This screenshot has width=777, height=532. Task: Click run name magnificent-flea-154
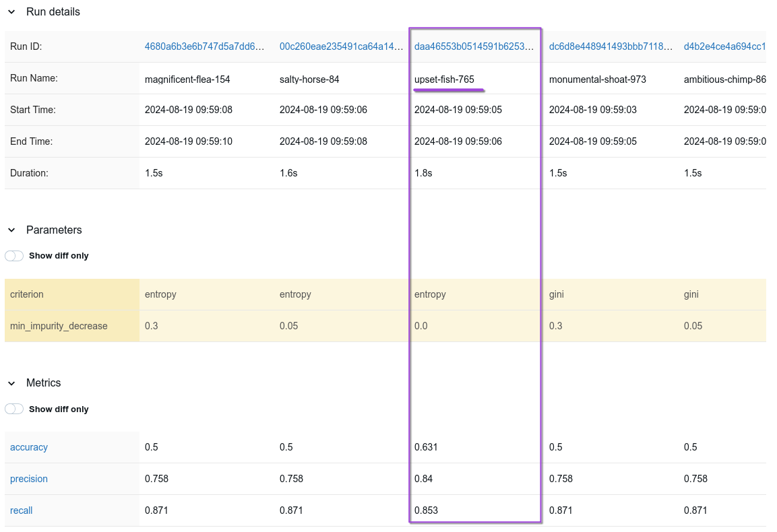187,79
